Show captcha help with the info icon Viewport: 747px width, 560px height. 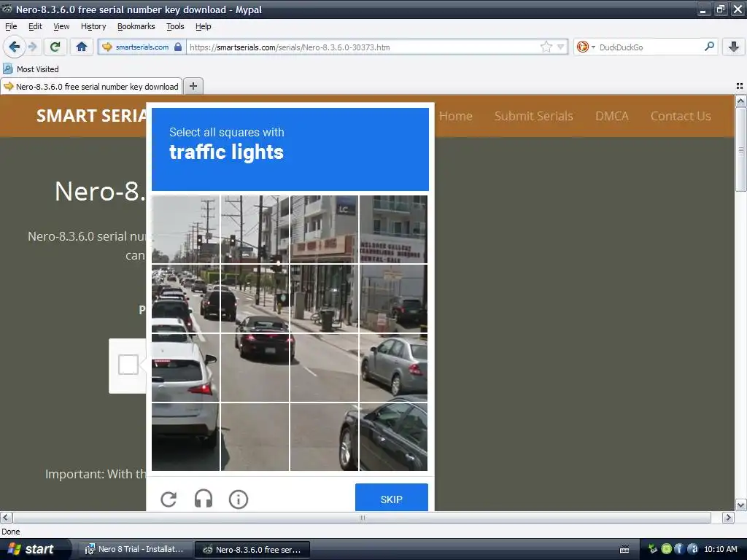pyautogui.click(x=239, y=499)
